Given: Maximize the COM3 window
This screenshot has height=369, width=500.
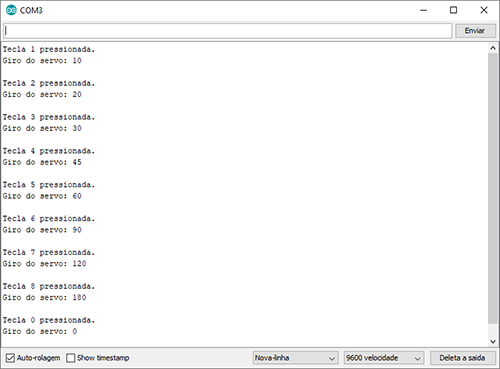Looking at the screenshot, I should [x=453, y=10].
